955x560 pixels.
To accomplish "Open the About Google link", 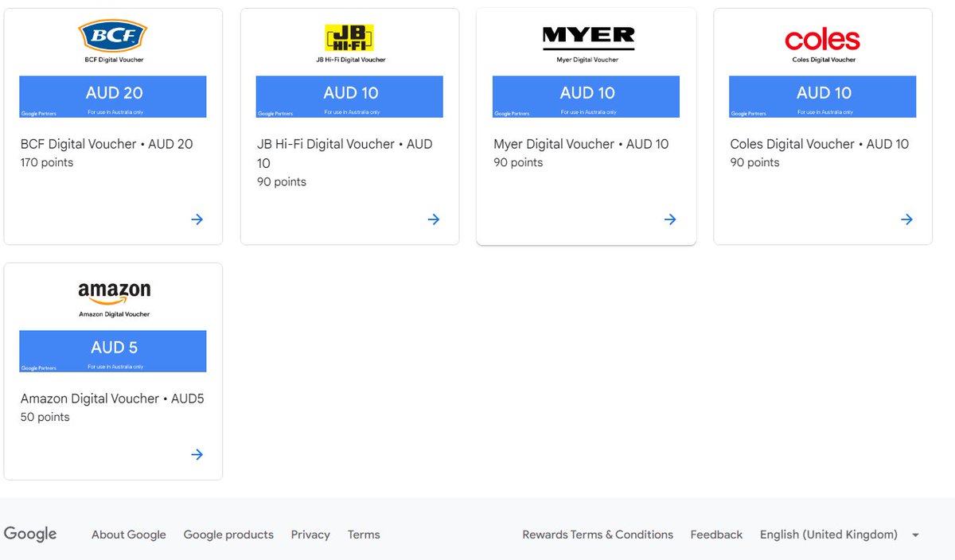I will [129, 535].
